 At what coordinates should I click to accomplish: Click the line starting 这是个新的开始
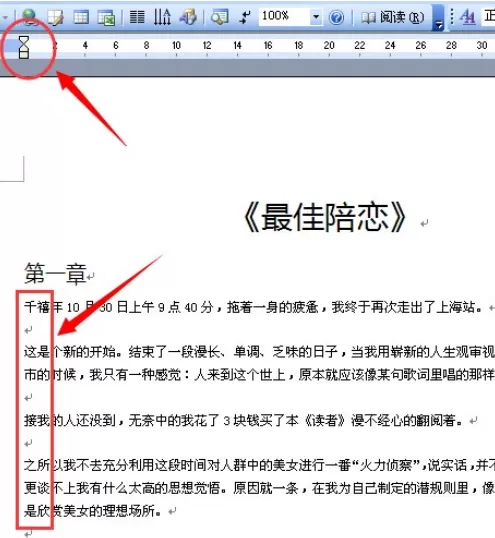[x=259, y=352]
